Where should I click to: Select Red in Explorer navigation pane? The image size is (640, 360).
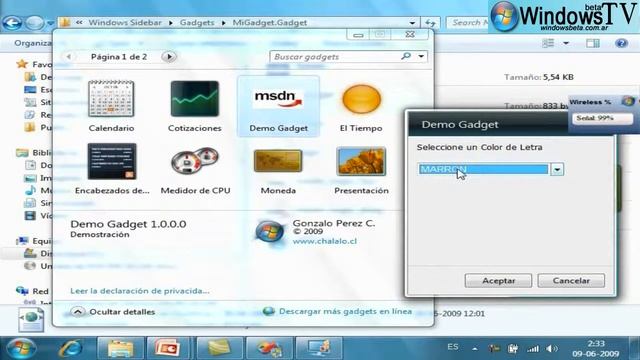pyautogui.click(x=40, y=291)
